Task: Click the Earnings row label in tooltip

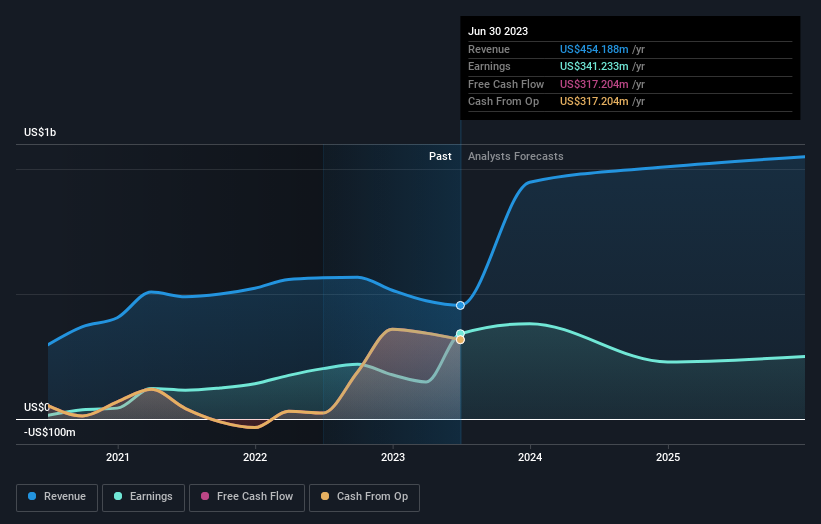Action: 489,66
